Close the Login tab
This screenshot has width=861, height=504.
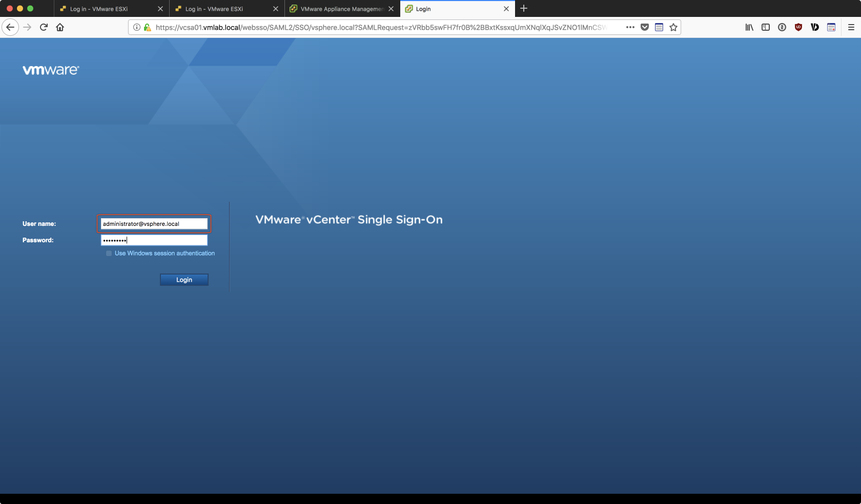[x=506, y=9]
